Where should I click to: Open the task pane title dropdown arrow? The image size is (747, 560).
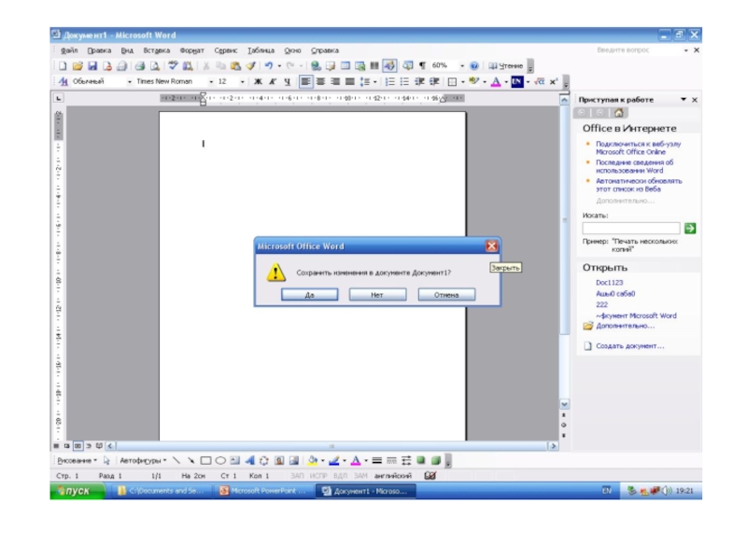click(x=684, y=100)
